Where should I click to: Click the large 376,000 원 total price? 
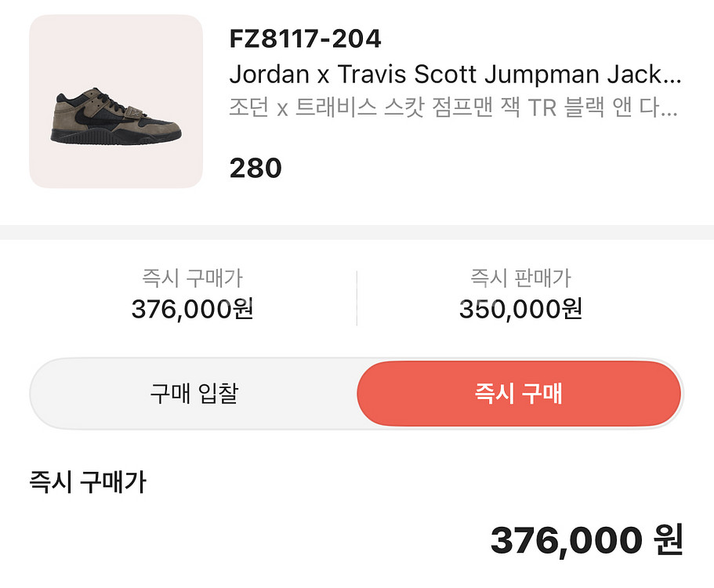[x=586, y=540]
